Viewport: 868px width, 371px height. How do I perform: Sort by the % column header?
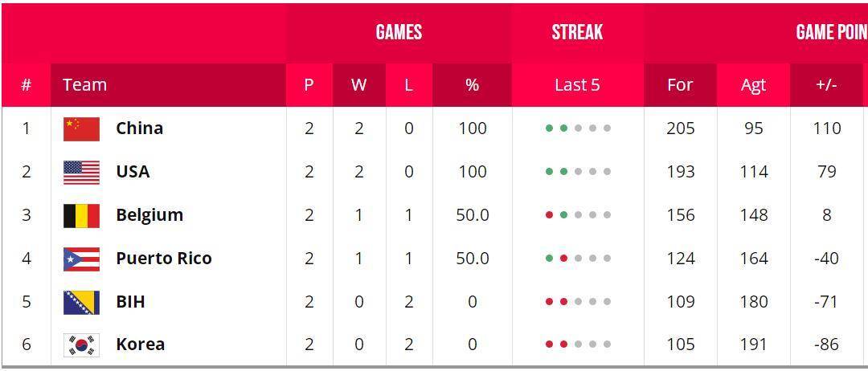pos(473,85)
